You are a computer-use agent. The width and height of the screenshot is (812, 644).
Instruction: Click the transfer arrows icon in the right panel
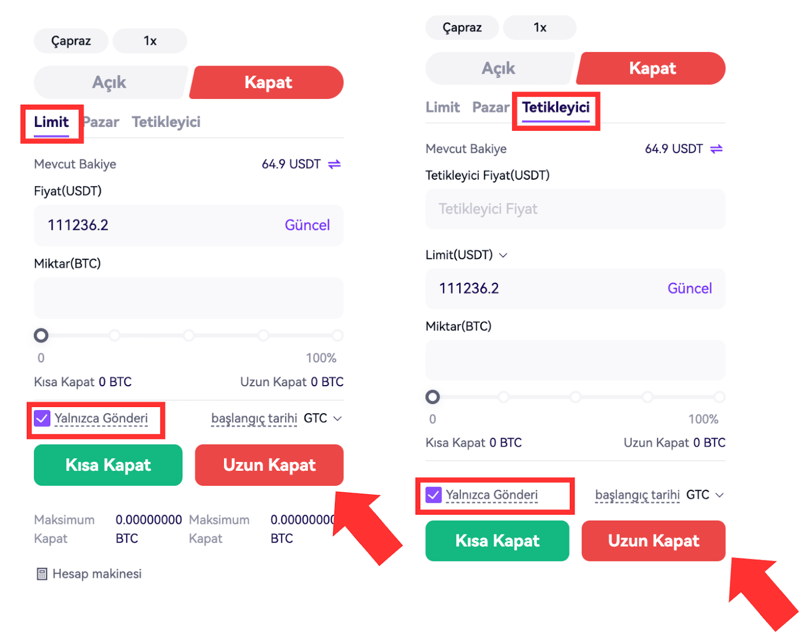(716, 149)
